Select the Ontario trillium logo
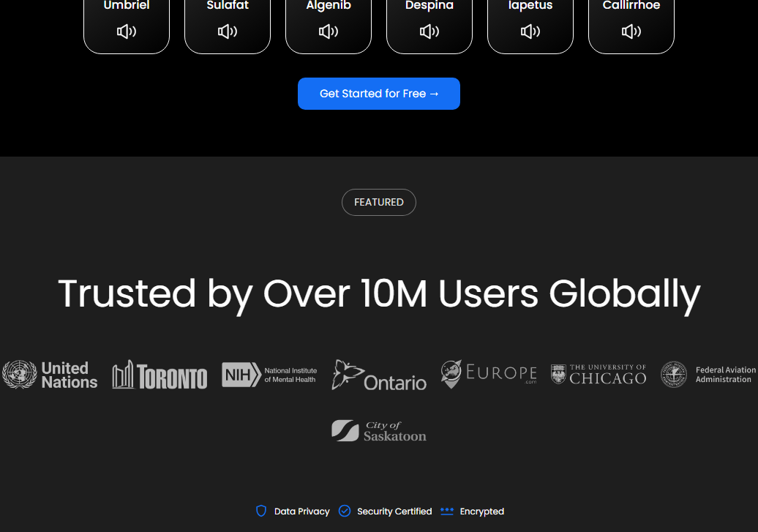This screenshot has width=758, height=532. pyautogui.click(x=380, y=375)
